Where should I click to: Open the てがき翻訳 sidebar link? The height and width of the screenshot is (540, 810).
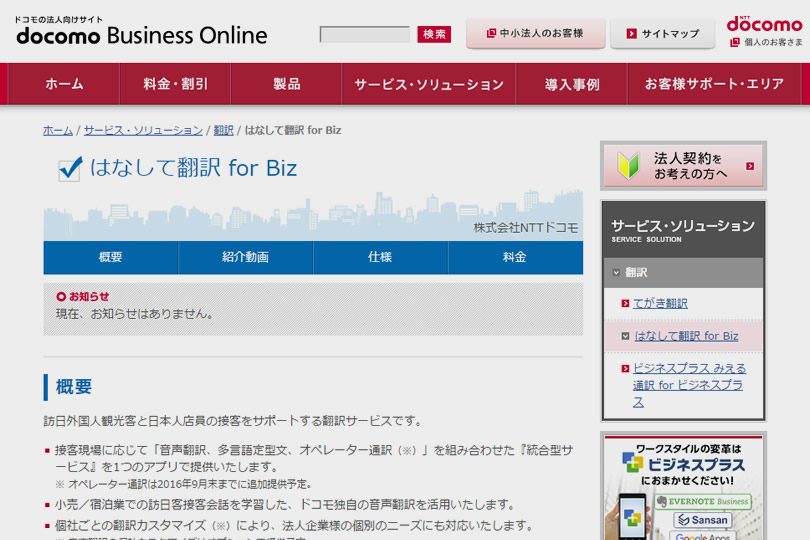tap(660, 303)
